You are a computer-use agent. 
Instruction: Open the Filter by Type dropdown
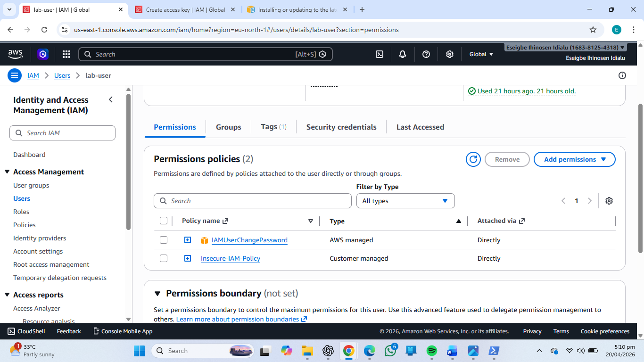click(x=405, y=201)
